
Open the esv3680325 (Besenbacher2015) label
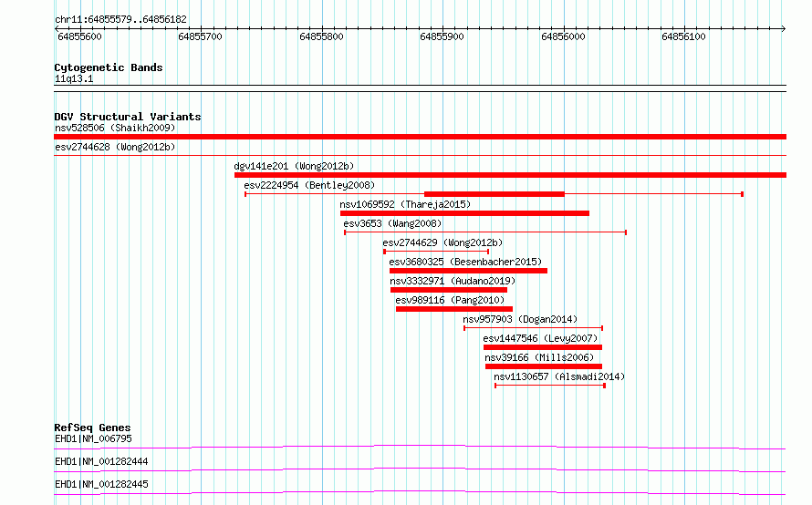click(x=465, y=262)
